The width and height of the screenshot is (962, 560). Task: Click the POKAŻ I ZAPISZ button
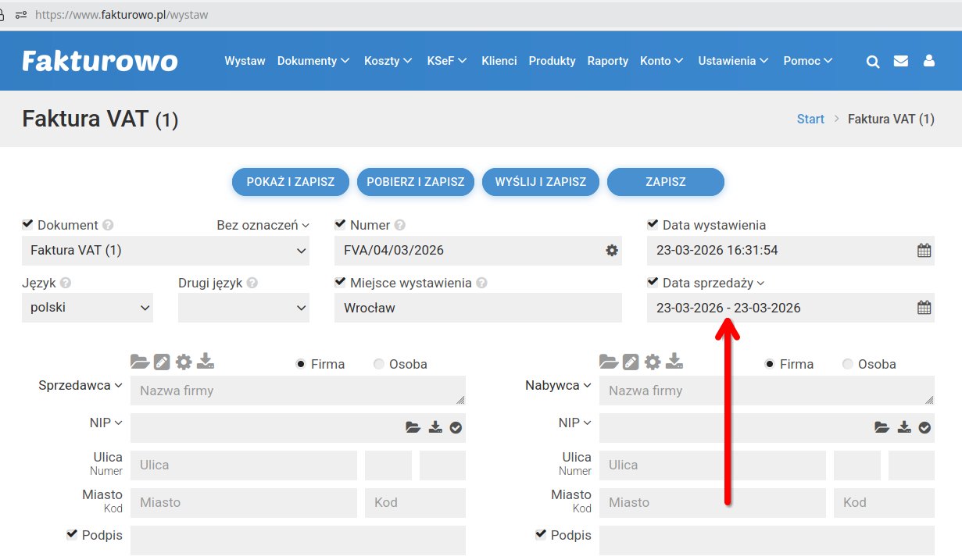point(290,181)
